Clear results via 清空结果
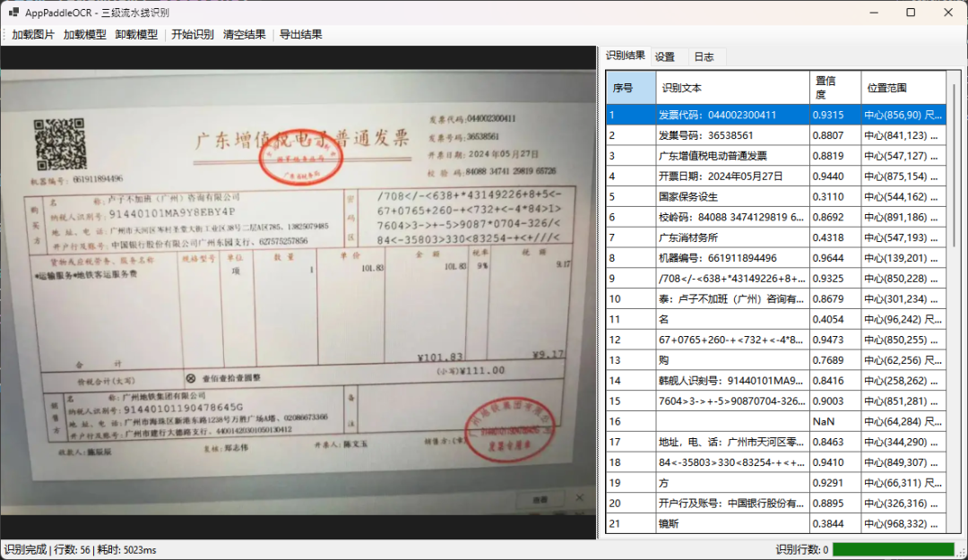 pyautogui.click(x=244, y=35)
